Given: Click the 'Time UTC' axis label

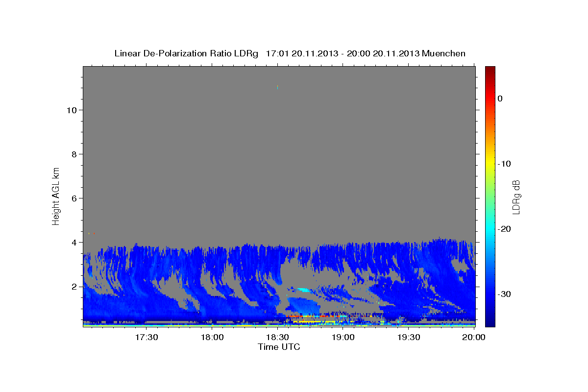Looking at the screenshot, I should pos(279,347).
